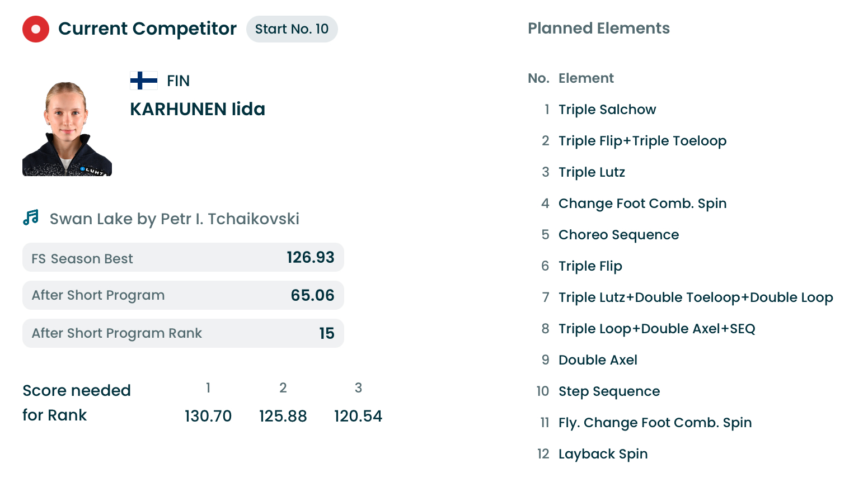The height and width of the screenshot is (487, 868).
Task: Click the FS Season Best row
Action: pos(183,258)
